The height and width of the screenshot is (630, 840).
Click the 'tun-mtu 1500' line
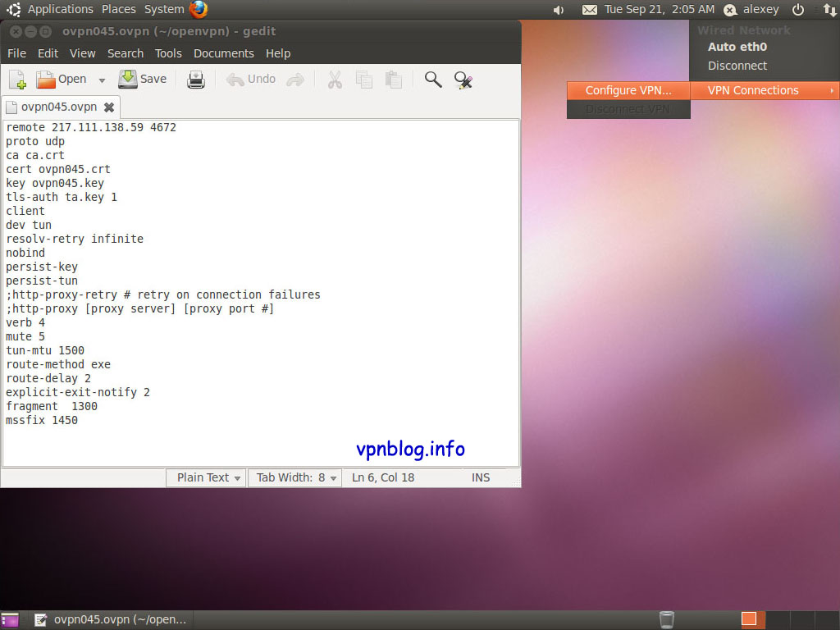pyautogui.click(x=45, y=350)
